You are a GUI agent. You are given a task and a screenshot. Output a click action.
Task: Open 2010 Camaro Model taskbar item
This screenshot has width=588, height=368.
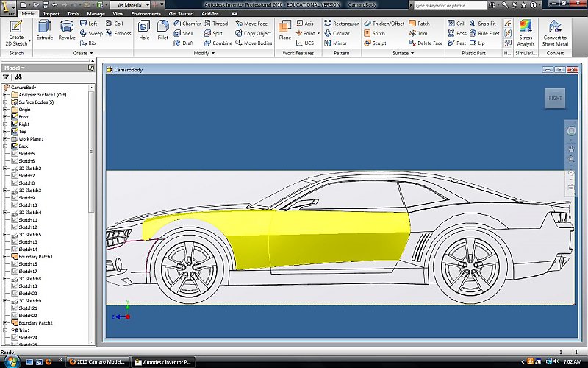[98, 362]
